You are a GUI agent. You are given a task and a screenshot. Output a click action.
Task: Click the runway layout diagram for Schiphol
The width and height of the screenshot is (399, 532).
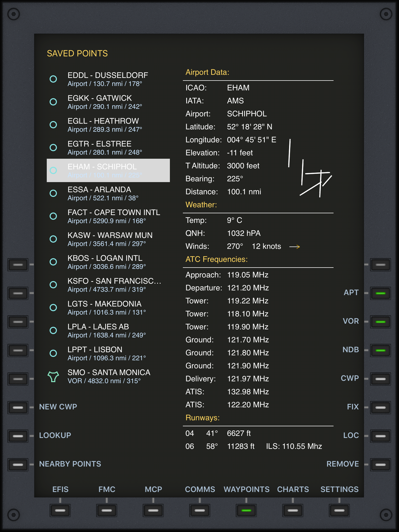coord(310,168)
